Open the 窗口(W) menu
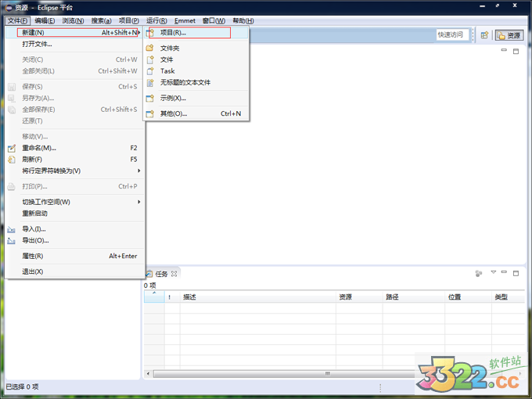This screenshot has height=399, width=532. tap(214, 20)
